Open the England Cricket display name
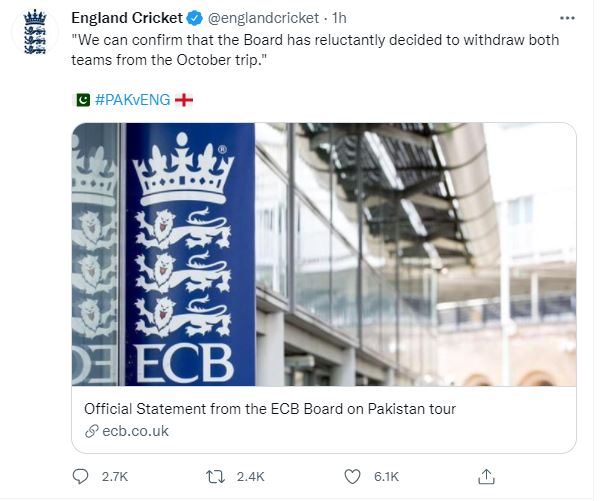Image resolution: width=601 pixels, height=501 pixels. (x=127, y=18)
